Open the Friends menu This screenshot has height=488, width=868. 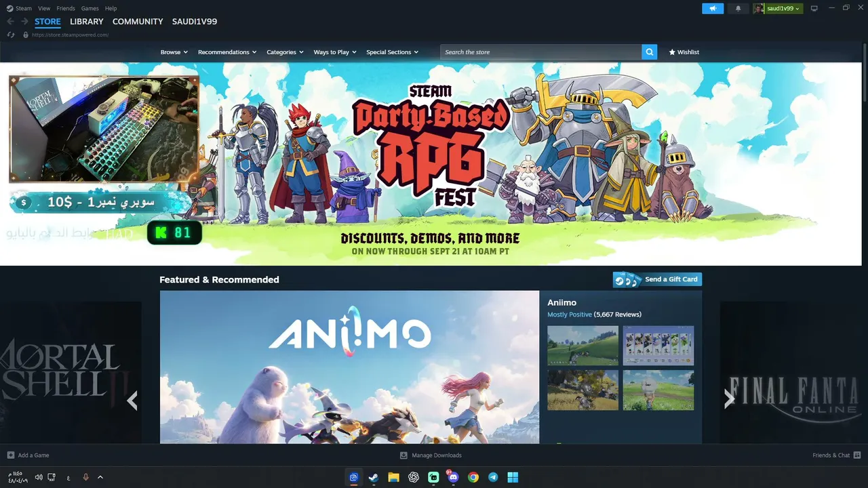click(x=66, y=8)
